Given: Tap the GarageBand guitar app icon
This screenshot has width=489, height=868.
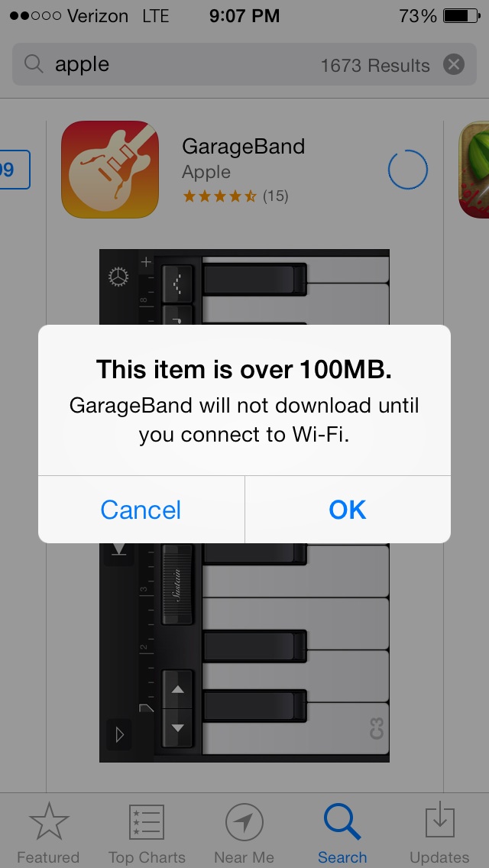Looking at the screenshot, I should coord(110,170).
